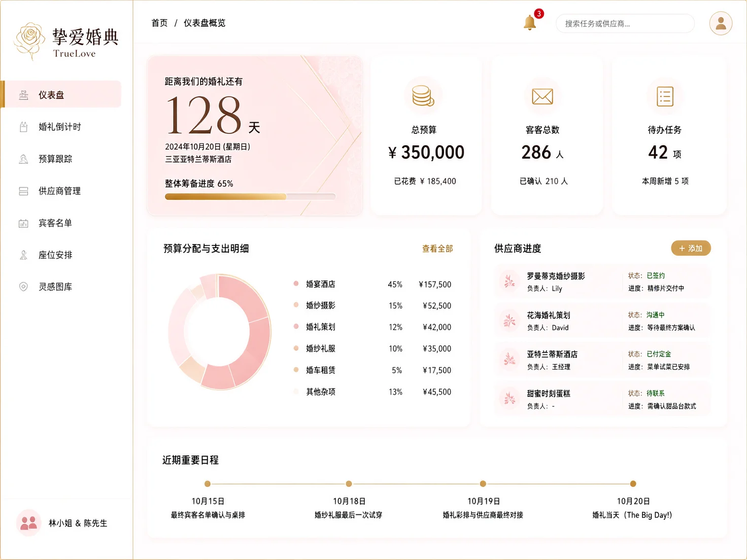Click the 婚车租赁 legend color dot
The width and height of the screenshot is (747, 560).
296,370
